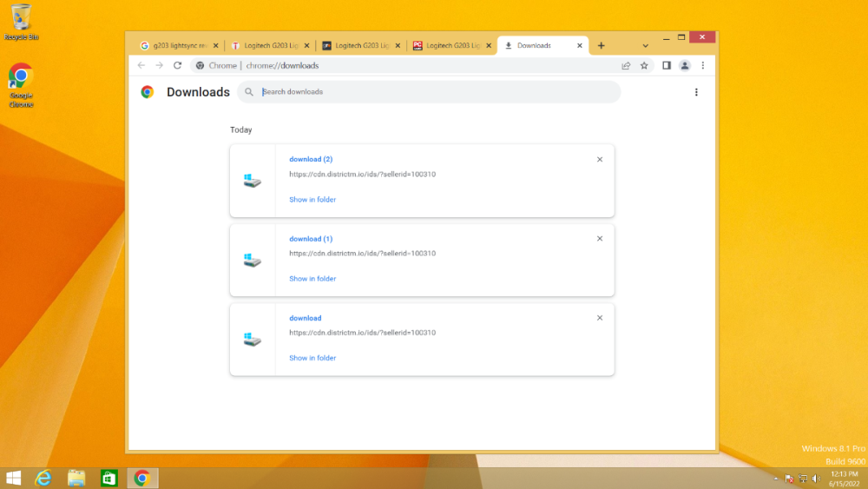Show download (1) in folder

click(x=312, y=279)
